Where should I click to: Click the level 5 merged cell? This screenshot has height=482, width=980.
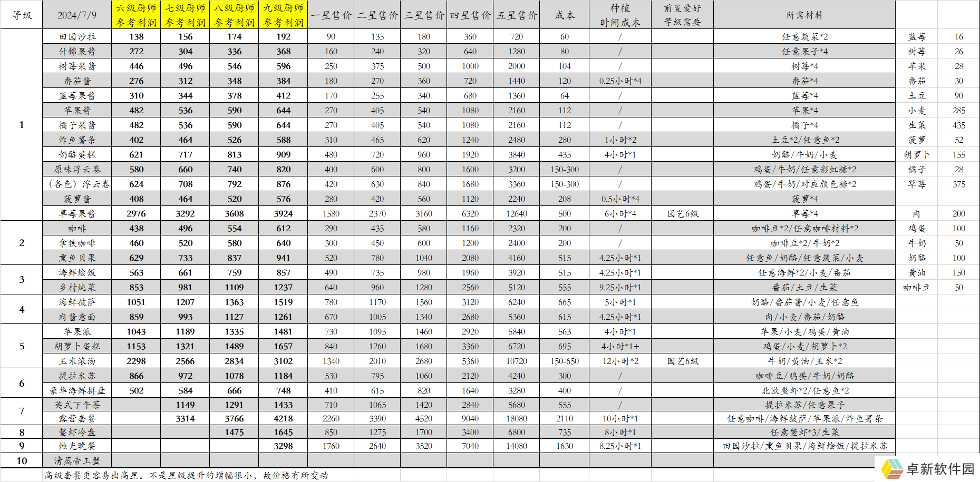(22, 346)
